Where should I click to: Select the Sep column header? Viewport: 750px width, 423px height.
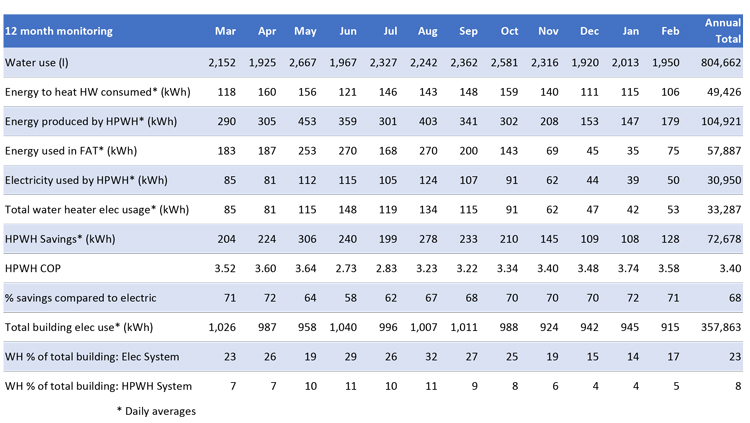click(x=468, y=31)
